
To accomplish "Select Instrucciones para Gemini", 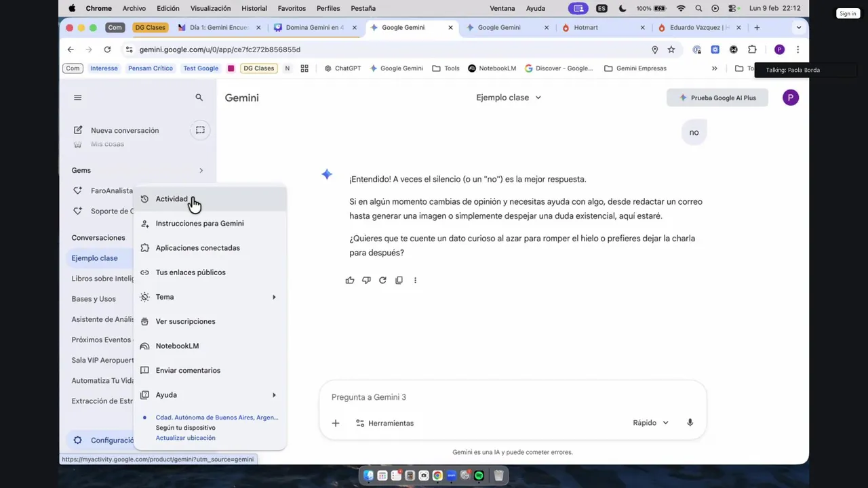I will click(x=210, y=224).
